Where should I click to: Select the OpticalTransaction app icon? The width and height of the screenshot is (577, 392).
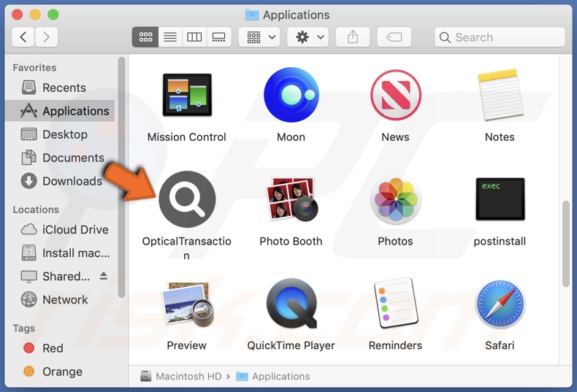[187, 199]
